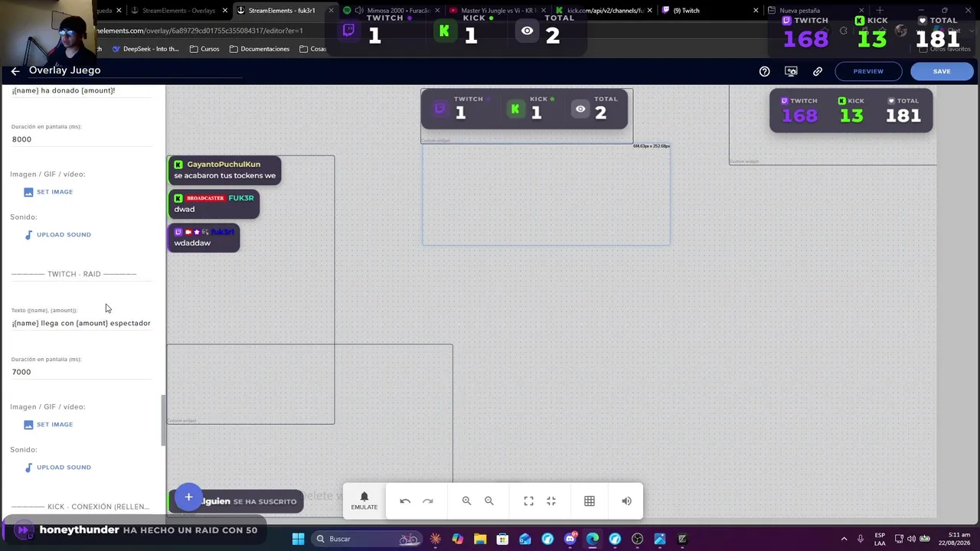Open Outlook from the taskbar
Screen dimensions: 980x551
[525, 540]
